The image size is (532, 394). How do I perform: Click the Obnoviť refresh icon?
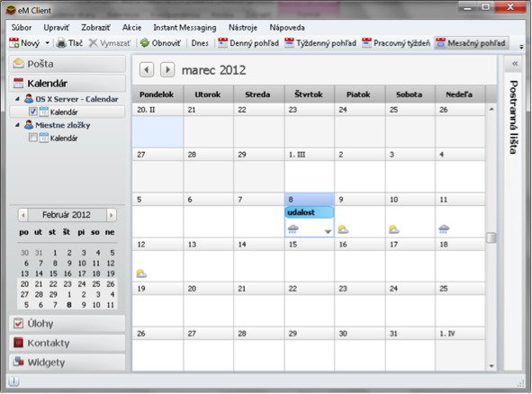(x=145, y=43)
